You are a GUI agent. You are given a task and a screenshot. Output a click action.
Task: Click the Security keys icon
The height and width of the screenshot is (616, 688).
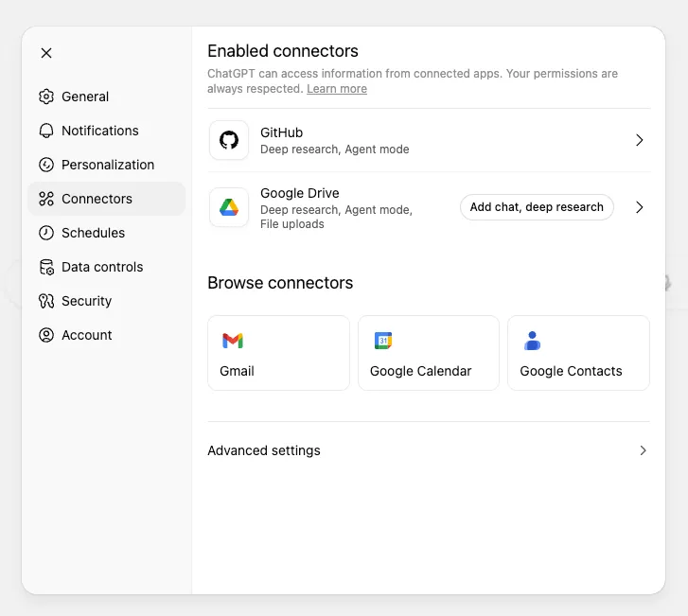46,301
